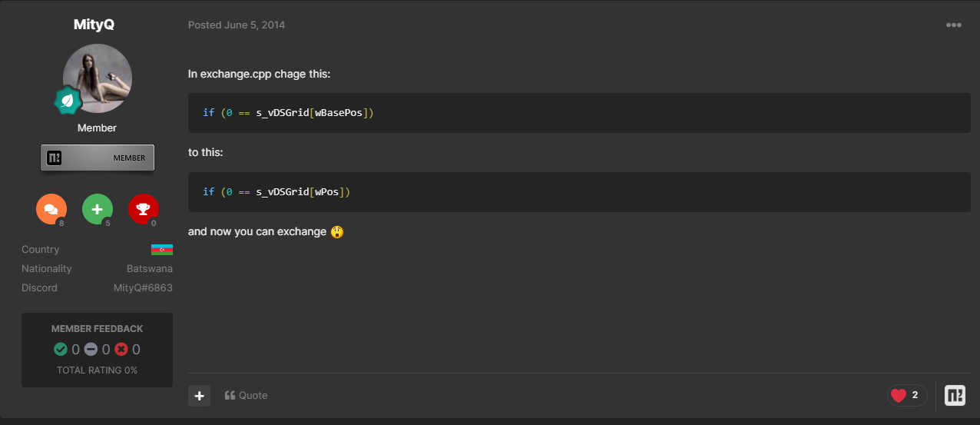
Task: Click the orange posts count icon
Action: click(51, 209)
